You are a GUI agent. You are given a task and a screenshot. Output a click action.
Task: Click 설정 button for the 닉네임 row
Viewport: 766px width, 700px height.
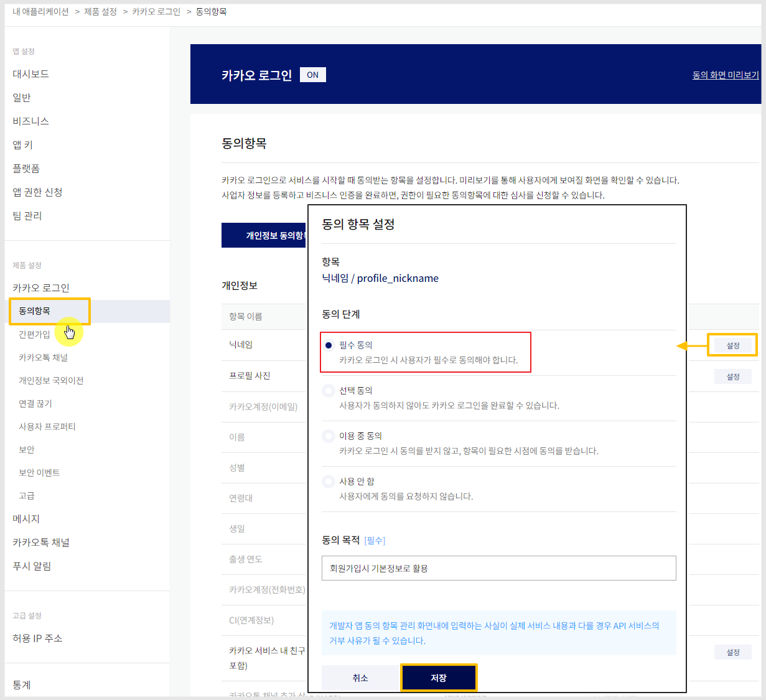point(733,345)
